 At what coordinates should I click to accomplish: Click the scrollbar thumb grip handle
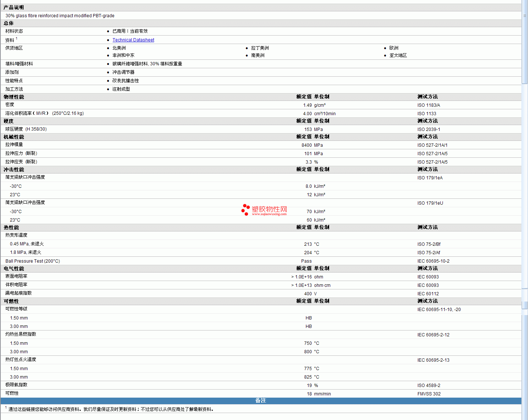[525, 16]
